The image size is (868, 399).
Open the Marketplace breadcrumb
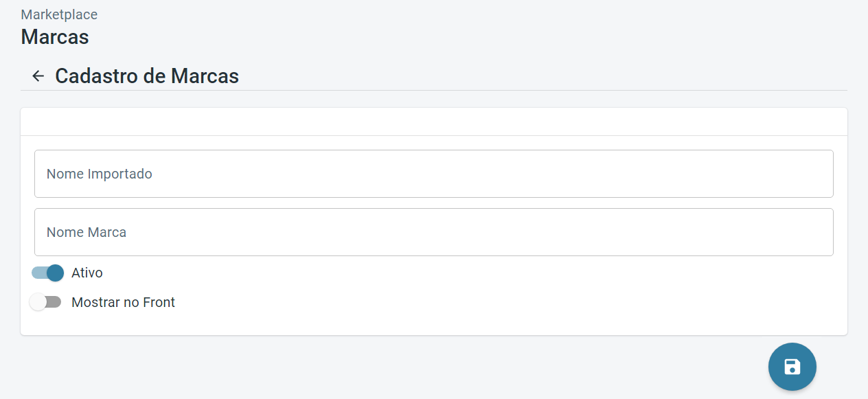(59, 14)
